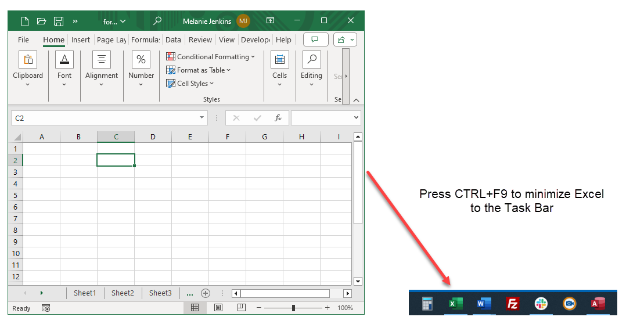Open Word from the taskbar
This screenshot has height=324, width=644.
[484, 304]
